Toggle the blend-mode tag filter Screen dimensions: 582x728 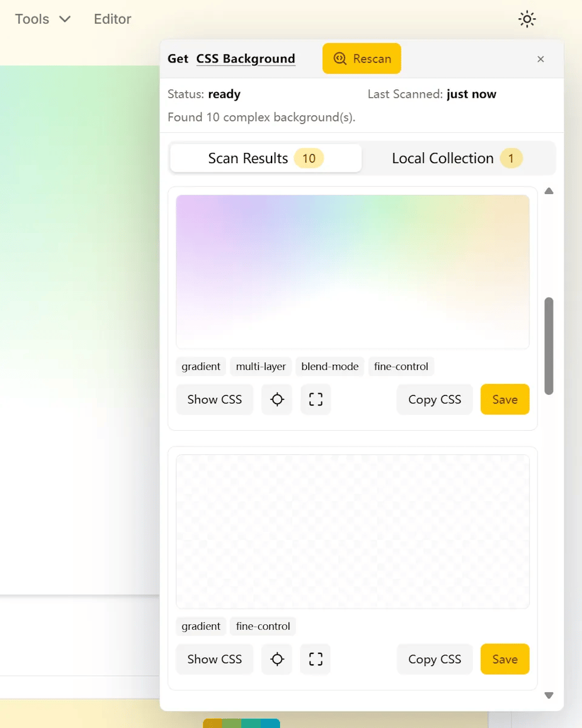[329, 366]
